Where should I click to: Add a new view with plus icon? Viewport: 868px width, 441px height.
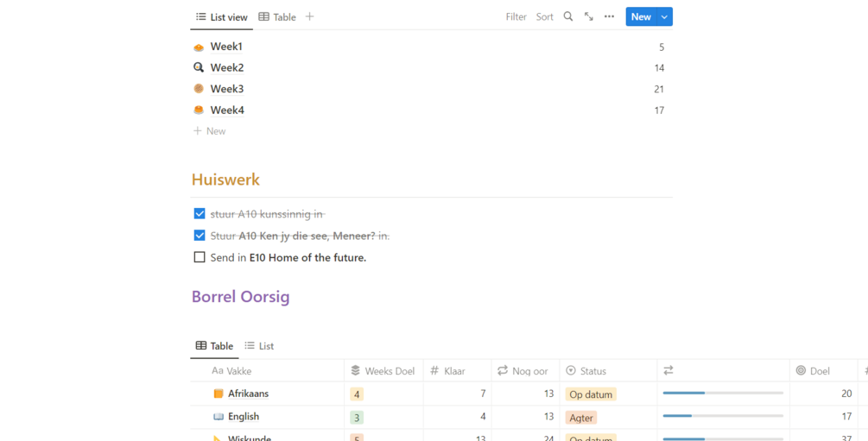coord(310,16)
